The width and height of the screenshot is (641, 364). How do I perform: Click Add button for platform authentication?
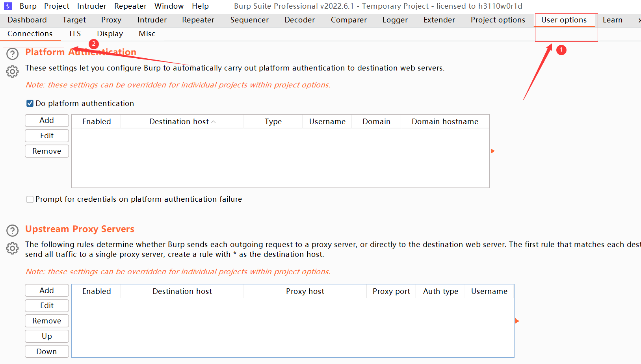(x=47, y=121)
